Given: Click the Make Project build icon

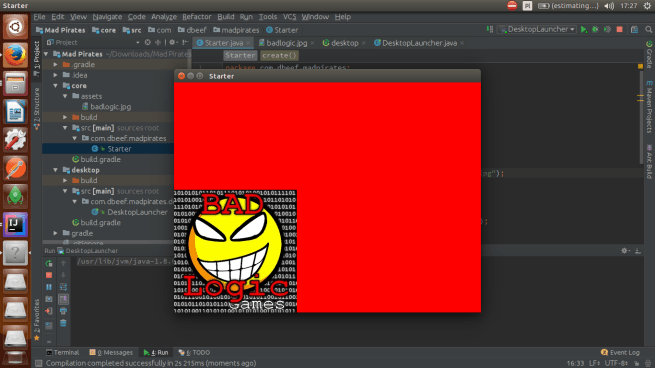Looking at the screenshot, I should tap(490, 29).
